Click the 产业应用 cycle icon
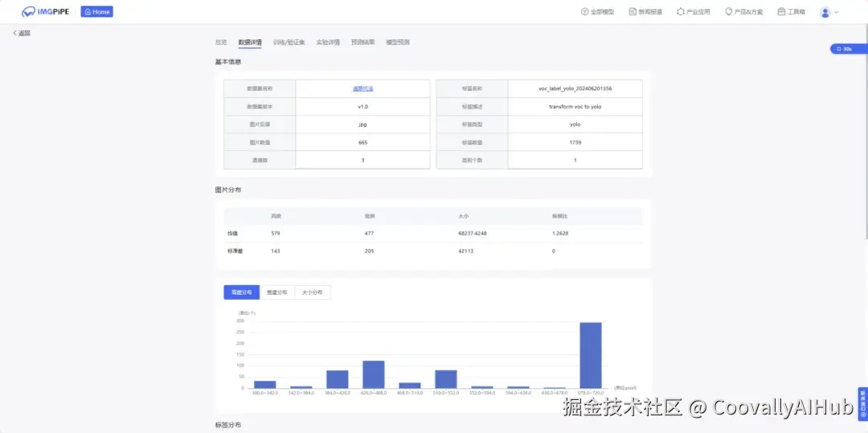The width and height of the screenshot is (868, 433). coord(681,11)
